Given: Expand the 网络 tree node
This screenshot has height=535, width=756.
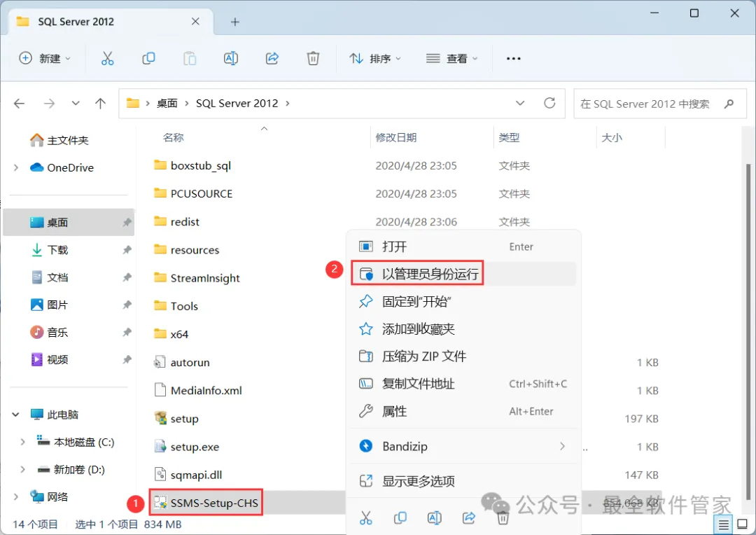Looking at the screenshot, I should click(16, 496).
